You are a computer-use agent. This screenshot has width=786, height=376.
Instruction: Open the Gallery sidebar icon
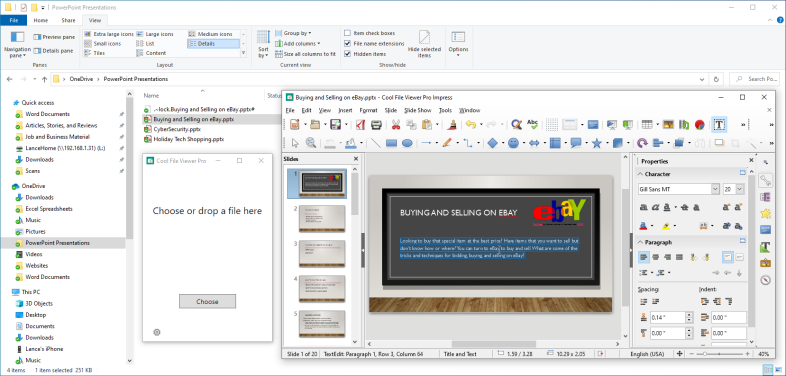point(765,263)
